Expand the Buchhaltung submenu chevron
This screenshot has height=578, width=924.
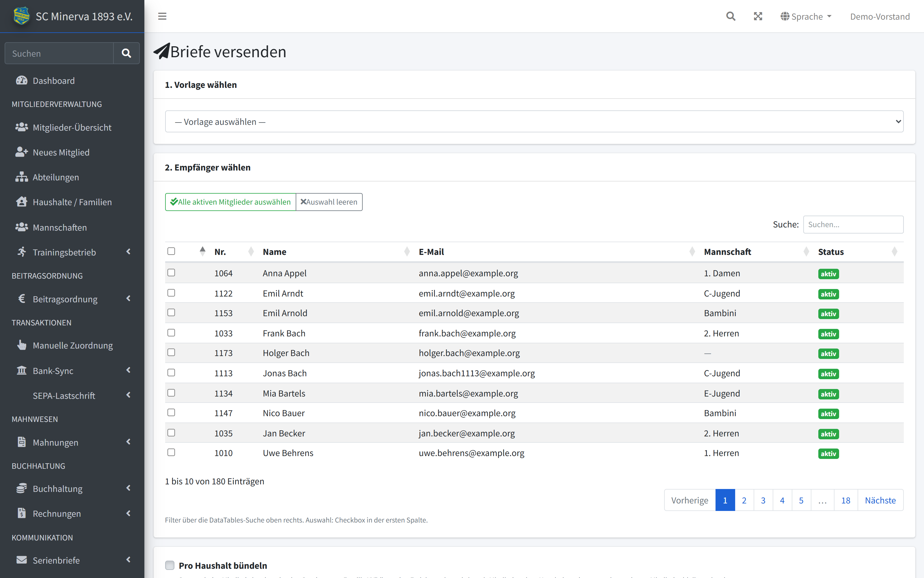tap(129, 488)
